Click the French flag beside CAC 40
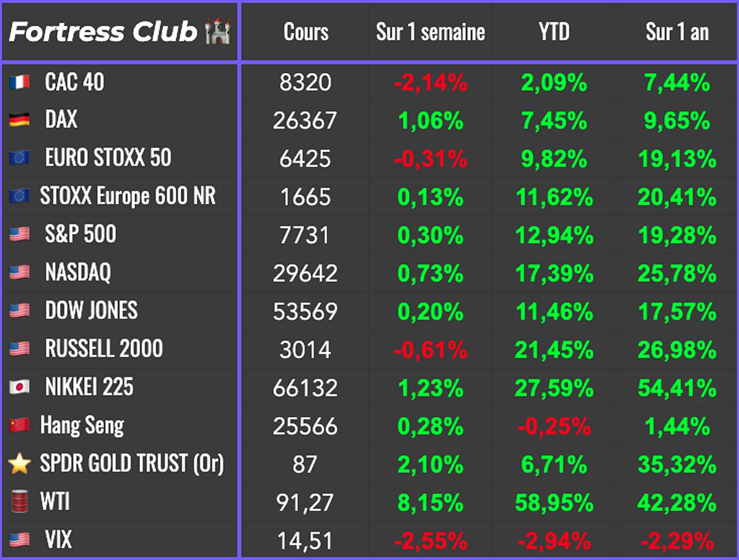The image size is (739, 560). coord(19,82)
